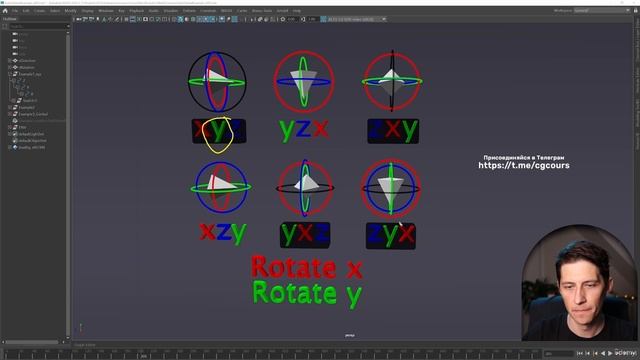Viewport: 640px width, 360px height.
Task: Select the gimbal above the yzx label
Action: pyautogui.click(x=304, y=82)
